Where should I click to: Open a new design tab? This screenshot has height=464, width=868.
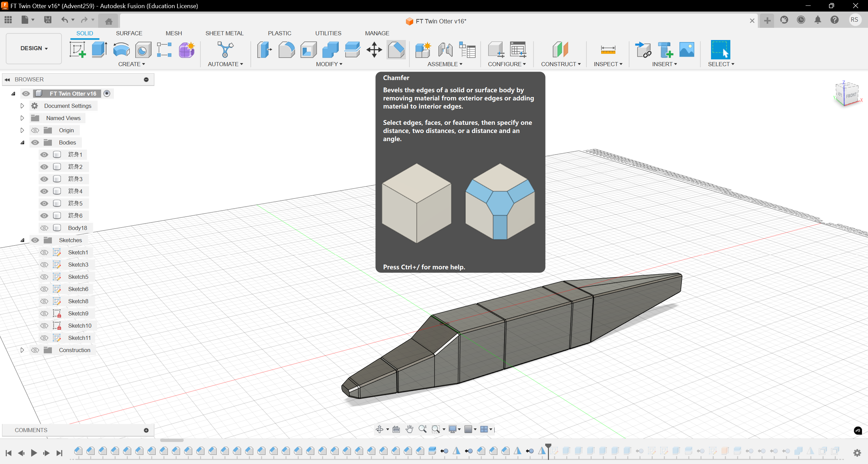click(x=767, y=21)
